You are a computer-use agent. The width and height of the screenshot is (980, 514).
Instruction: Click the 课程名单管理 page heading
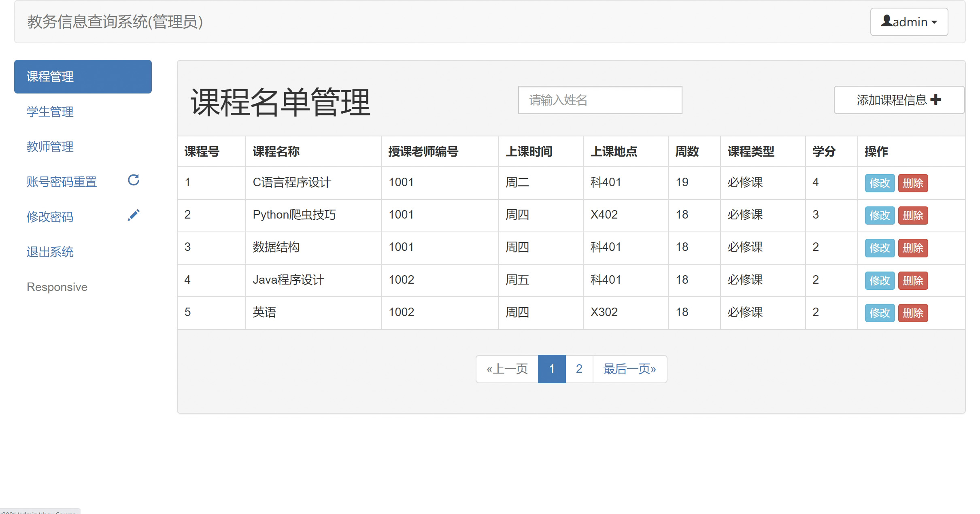[281, 102]
